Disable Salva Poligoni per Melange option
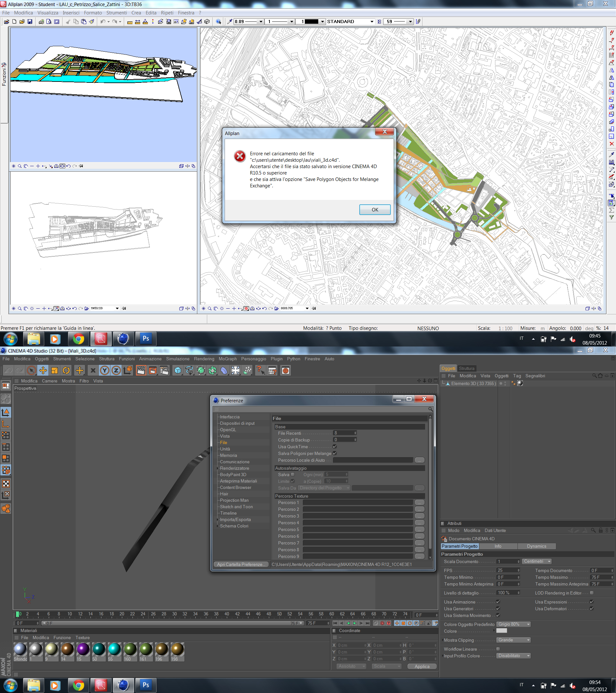The width and height of the screenshot is (616, 693). point(335,453)
